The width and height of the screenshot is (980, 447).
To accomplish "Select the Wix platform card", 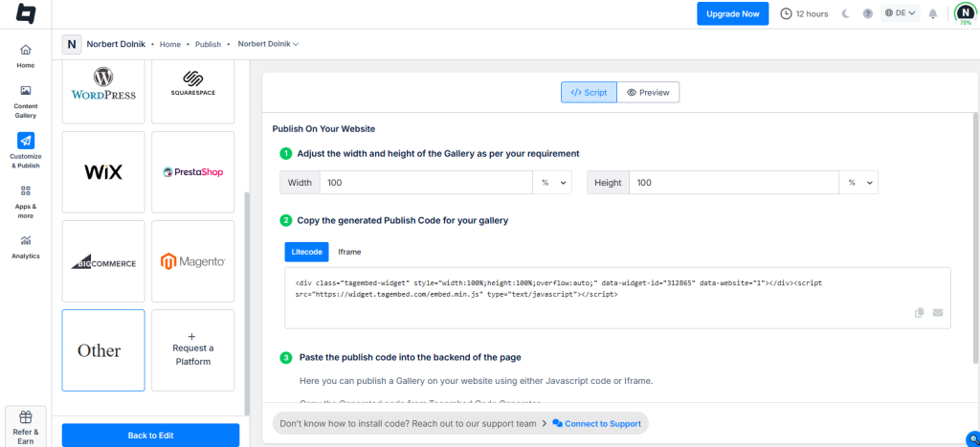I will [x=103, y=172].
